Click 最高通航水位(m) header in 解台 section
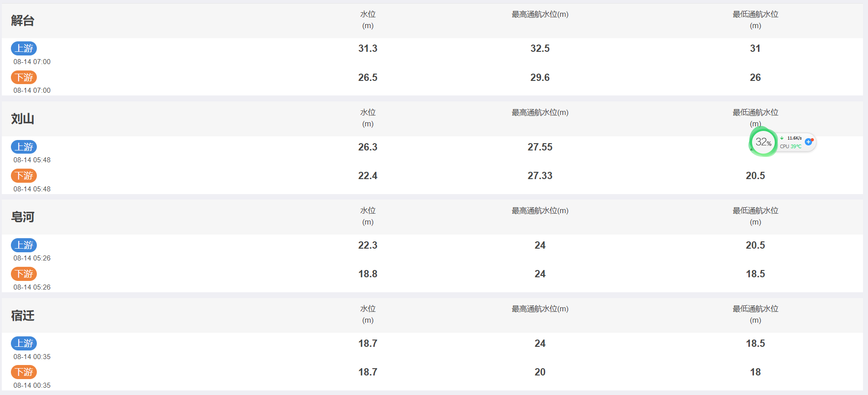 [540, 15]
